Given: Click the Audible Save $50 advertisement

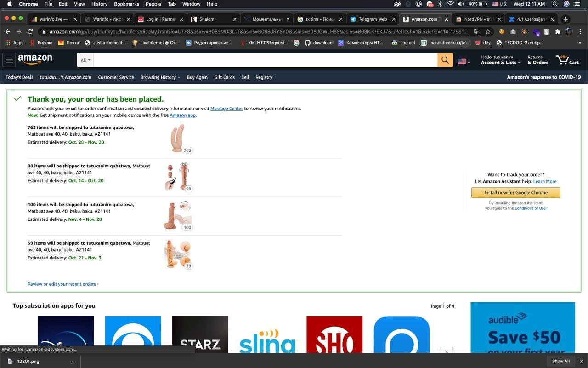Looking at the screenshot, I should [x=523, y=328].
